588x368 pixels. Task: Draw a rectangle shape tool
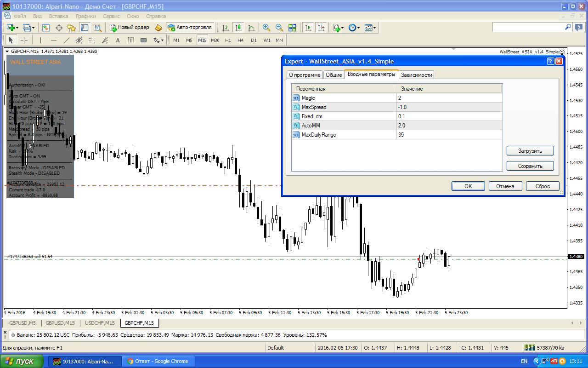[143, 40]
